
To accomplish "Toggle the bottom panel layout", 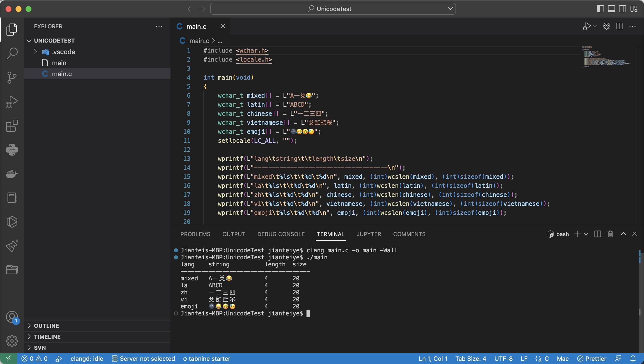I will [611, 9].
